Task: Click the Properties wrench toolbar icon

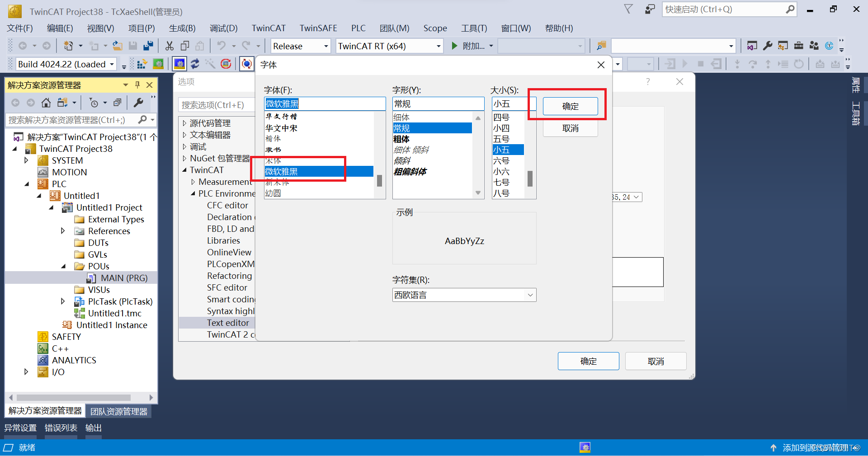Action: 767,46
